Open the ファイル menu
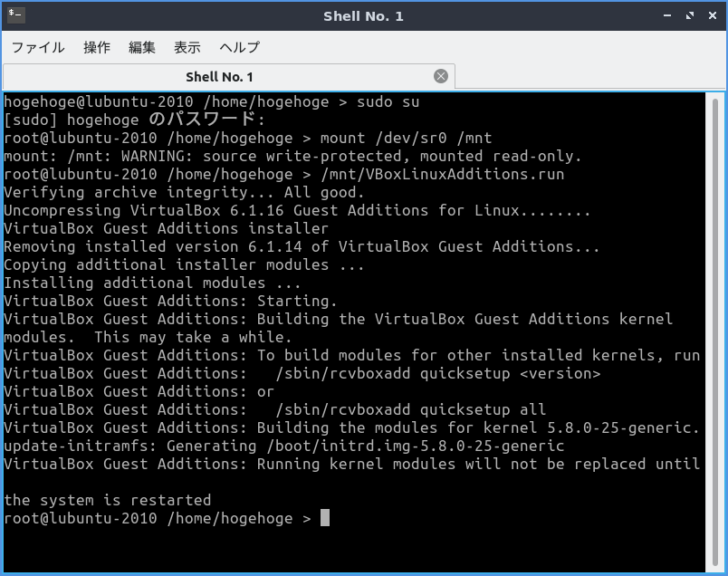This screenshot has width=728, height=576. coord(38,47)
